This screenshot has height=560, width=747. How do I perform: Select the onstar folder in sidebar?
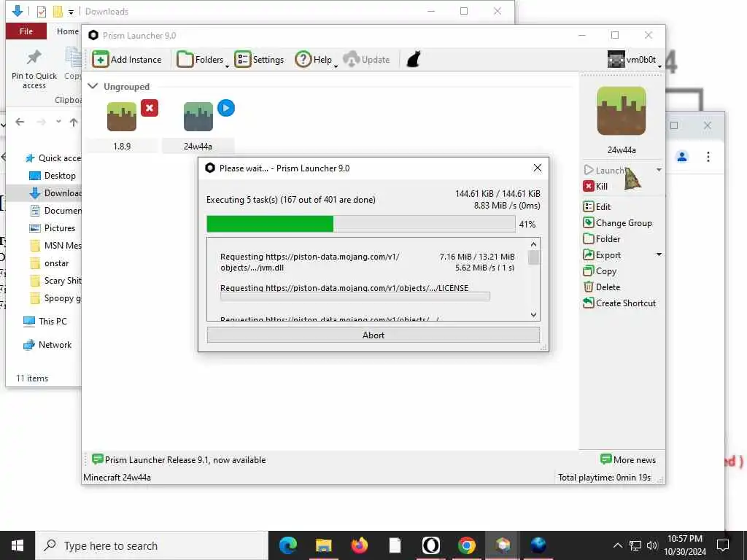coord(50,262)
